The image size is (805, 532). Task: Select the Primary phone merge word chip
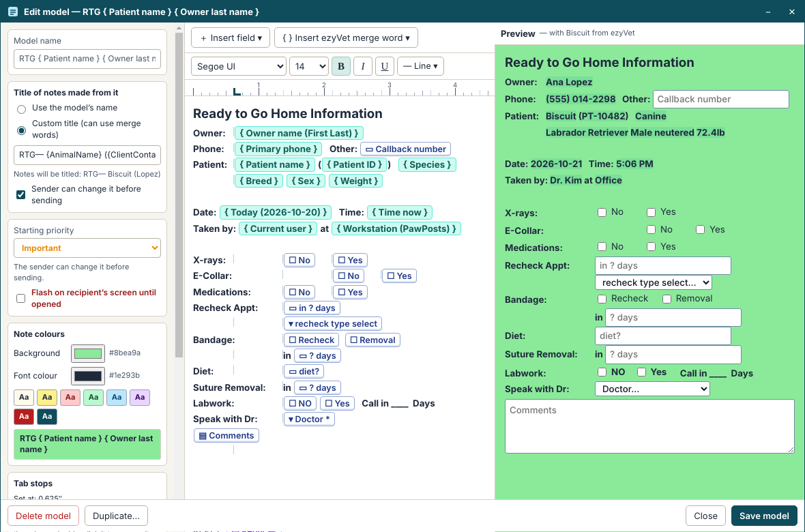pyautogui.click(x=278, y=149)
